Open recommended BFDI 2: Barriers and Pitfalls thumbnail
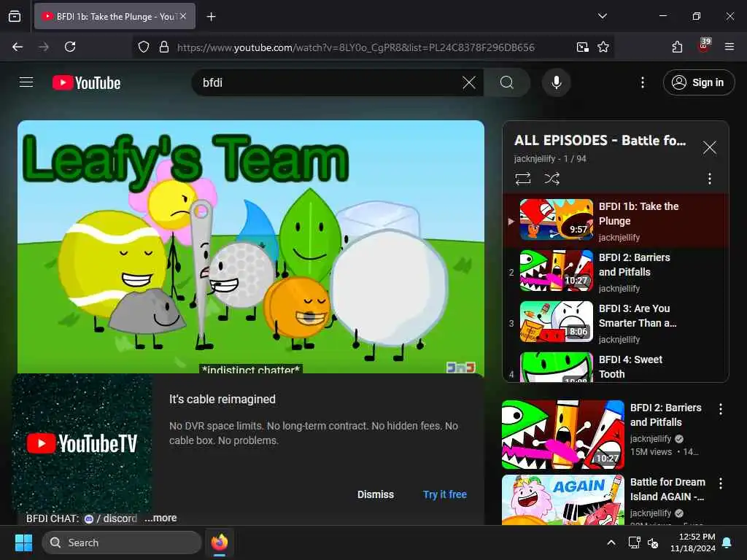This screenshot has height=560, width=747. point(562,435)
